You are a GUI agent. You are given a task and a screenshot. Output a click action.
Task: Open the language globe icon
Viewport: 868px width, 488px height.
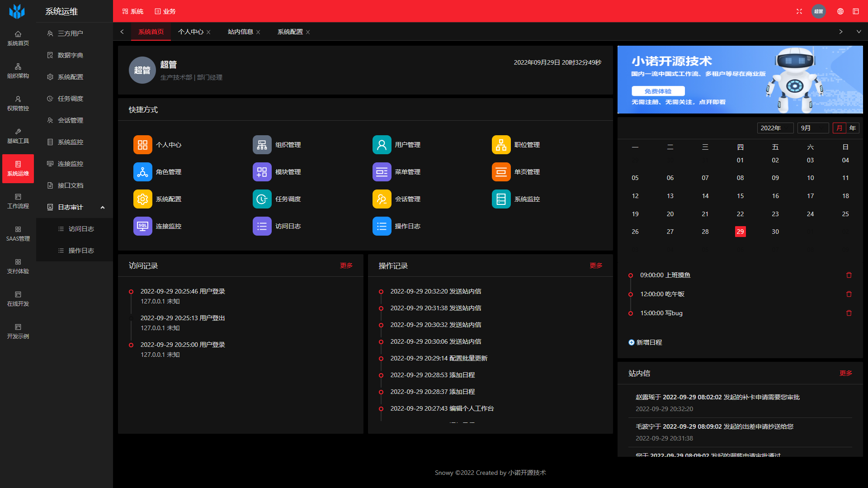[840, 11]
